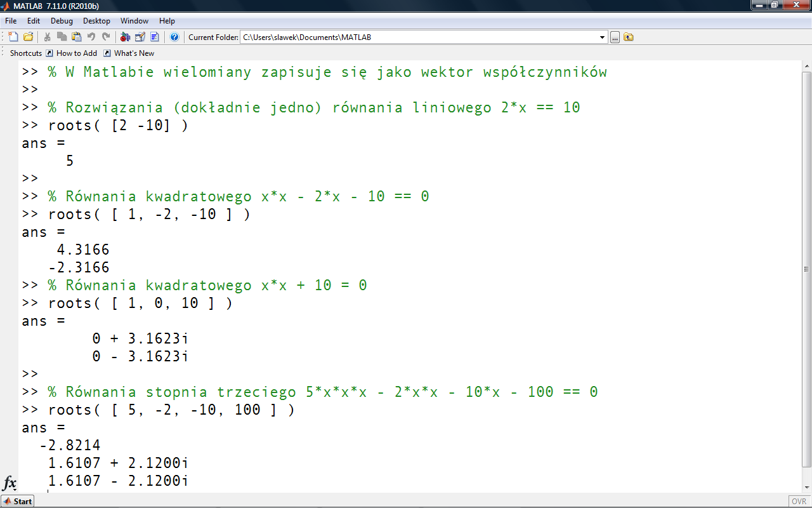Viewport: 812px width, 508px height.
Task: Click the result 0 - 3.1623i
Action: pos(140,357)
